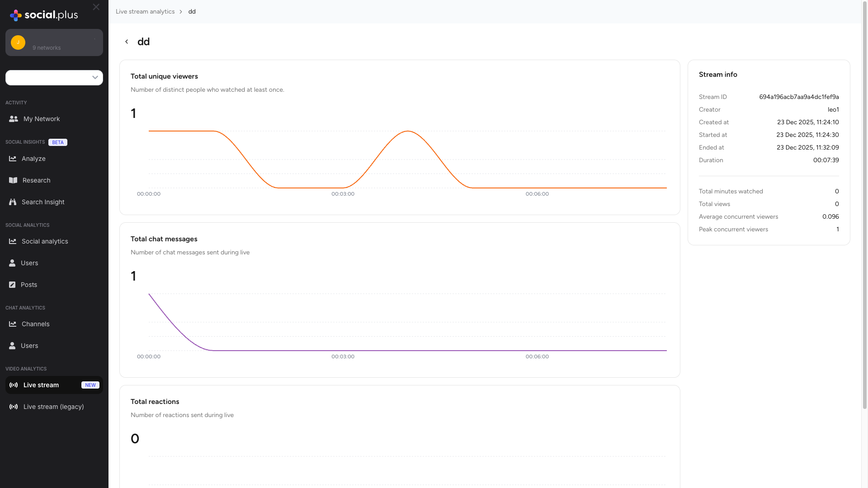This screenshot has height=488, width=868.
Task: Expand the user profile card showing 9 networks
Action: (x=54, y=42)
